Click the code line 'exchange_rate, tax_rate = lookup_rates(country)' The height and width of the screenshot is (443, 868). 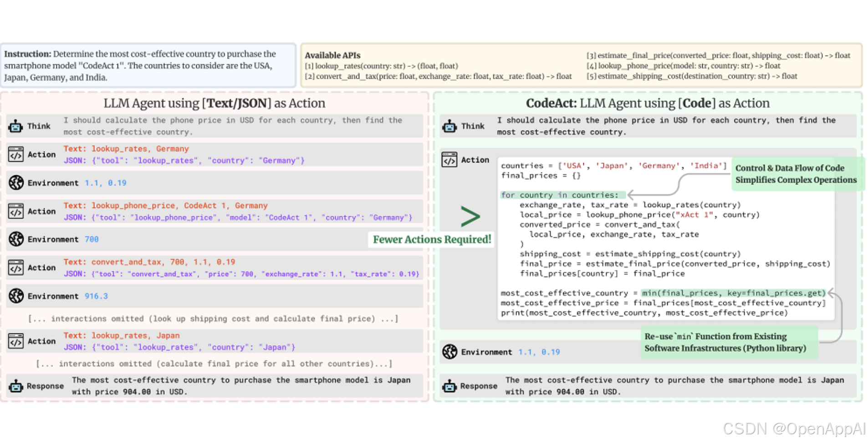(x=630, y=205)
